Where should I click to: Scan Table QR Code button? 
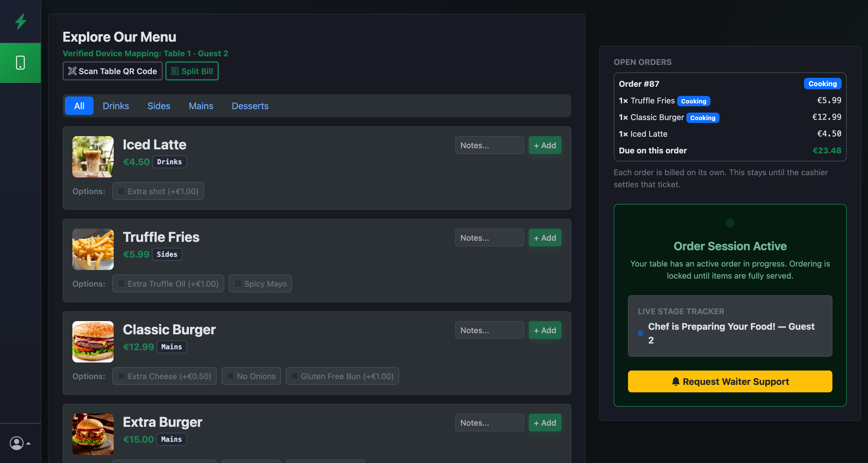tap(113, 71)
